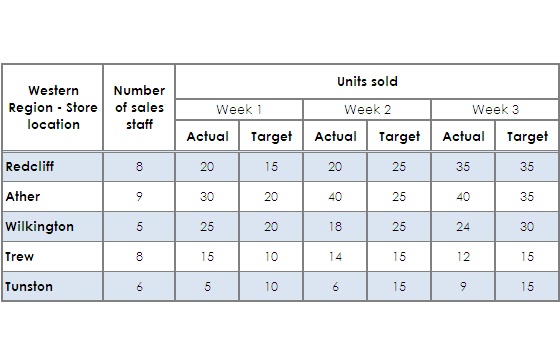560x360 pixels.
Task: Click the Redcliff row label
Action: point(52,166)
